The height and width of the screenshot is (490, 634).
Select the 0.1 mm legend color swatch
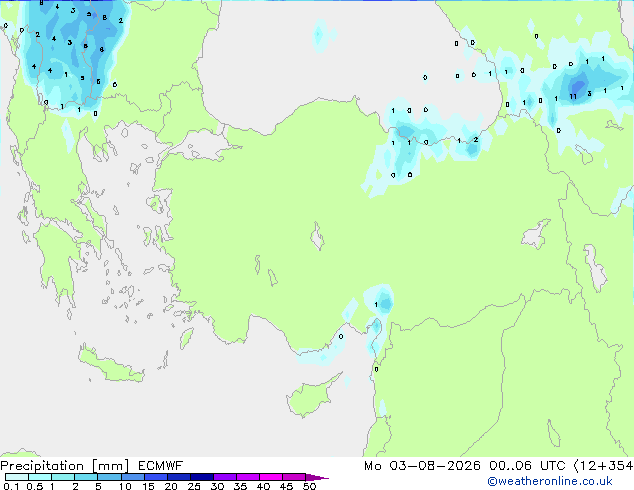17,477
